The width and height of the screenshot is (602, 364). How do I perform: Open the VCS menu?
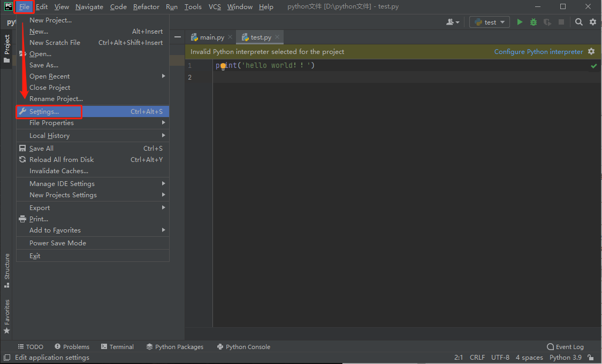[215, 6]
